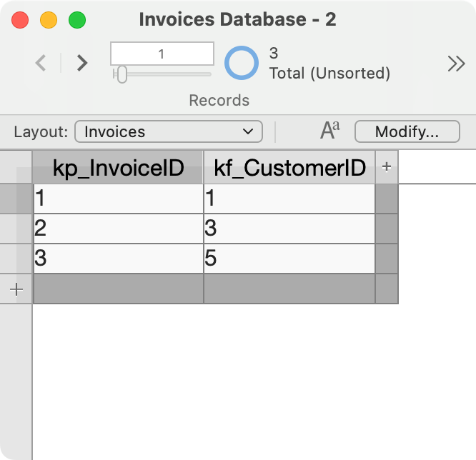Go to previous record arrow
476x460 pixels.
[41, 63]
